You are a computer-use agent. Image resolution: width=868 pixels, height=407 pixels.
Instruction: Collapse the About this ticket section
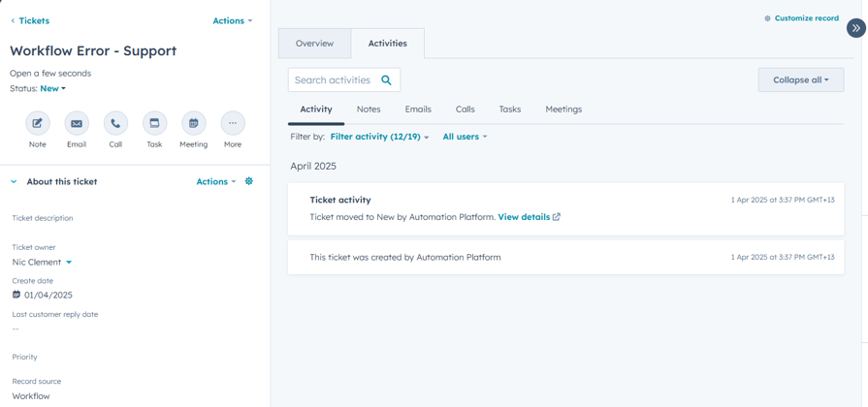coord(14,182)
